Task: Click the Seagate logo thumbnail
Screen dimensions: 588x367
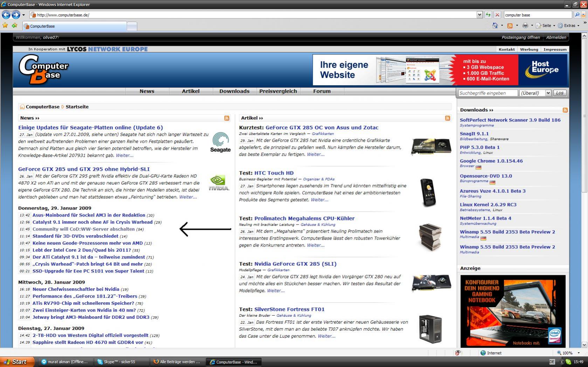Action: tap(220, 142)
